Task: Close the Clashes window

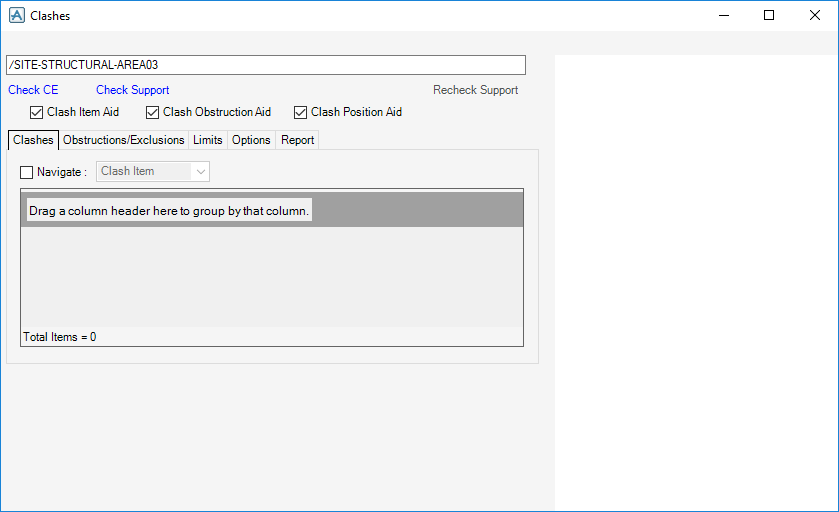Action: pyautogui.click(x=814, y=16)
